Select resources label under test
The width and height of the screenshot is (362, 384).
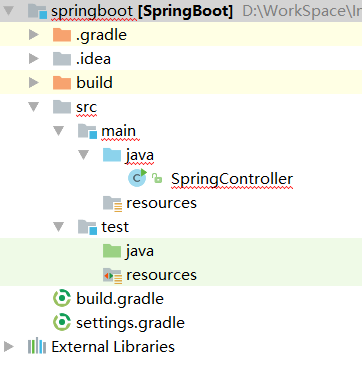161,275
